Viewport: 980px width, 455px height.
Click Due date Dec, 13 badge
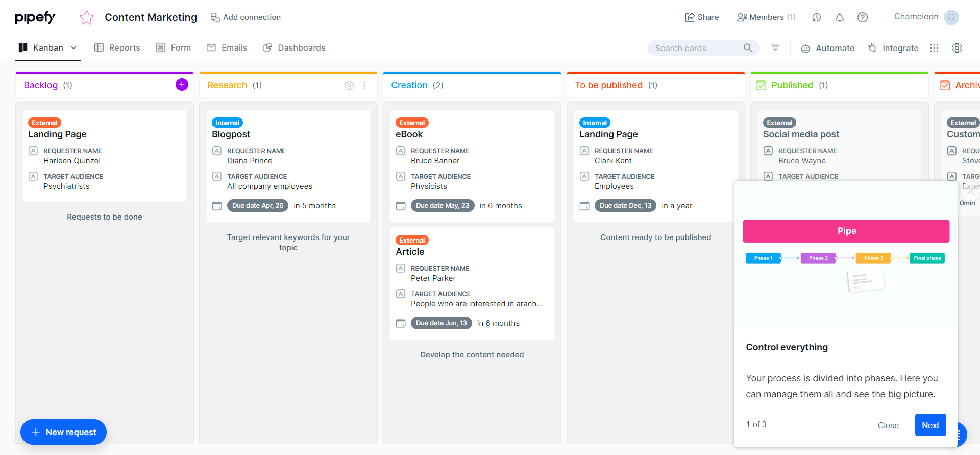625,206
